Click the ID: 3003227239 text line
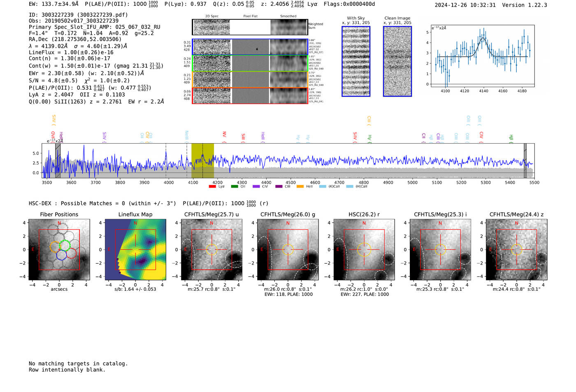This screenshot has width=576, height=392. pyautogui.click(x=78, y=15)
